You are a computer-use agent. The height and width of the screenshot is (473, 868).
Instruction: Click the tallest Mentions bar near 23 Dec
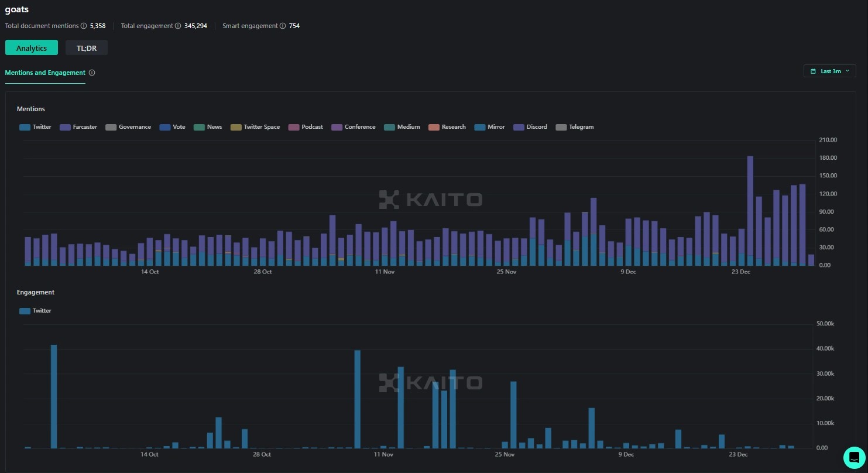pyautogui.click(x=750, y=211)
